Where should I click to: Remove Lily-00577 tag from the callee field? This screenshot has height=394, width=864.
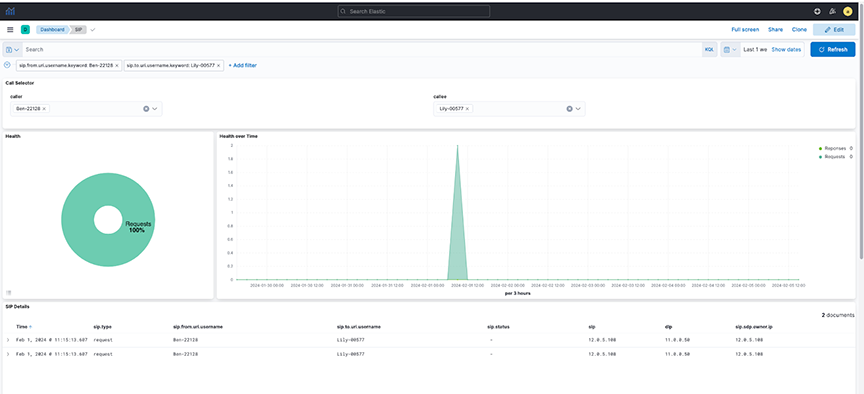(467, 109)
